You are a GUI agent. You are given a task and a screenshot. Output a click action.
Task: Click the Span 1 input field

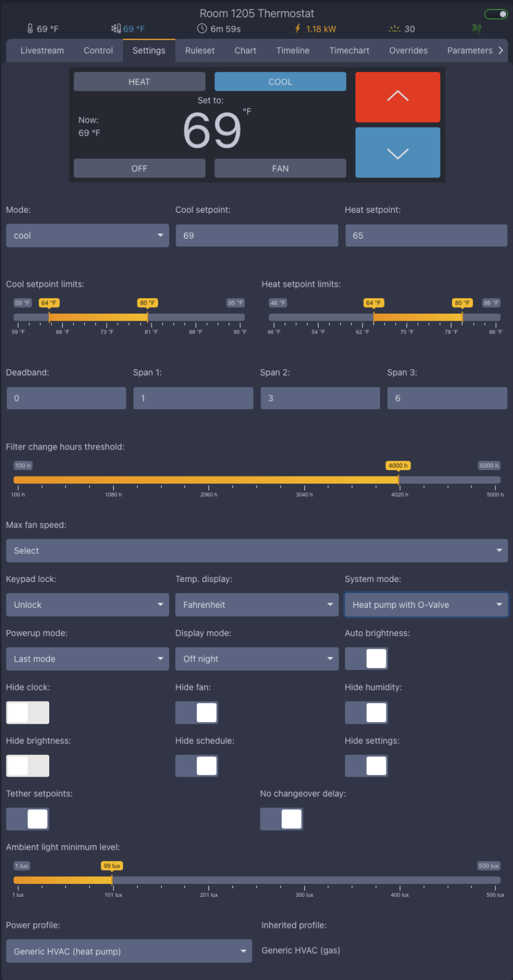[193, 398]
